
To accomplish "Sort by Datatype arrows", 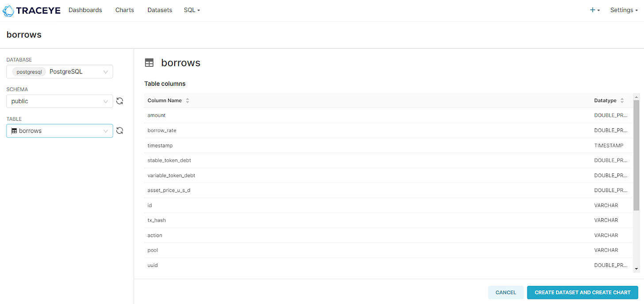I will [622, 100].
